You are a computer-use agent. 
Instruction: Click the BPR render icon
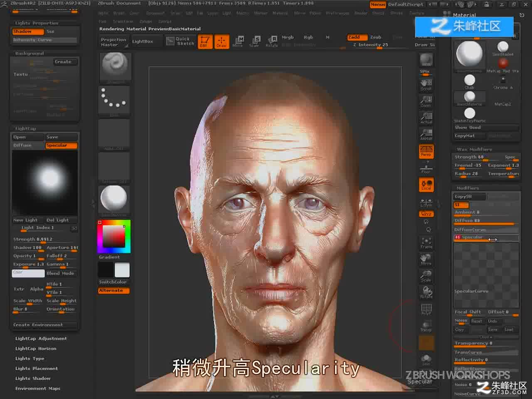click(x=426, y=59)
